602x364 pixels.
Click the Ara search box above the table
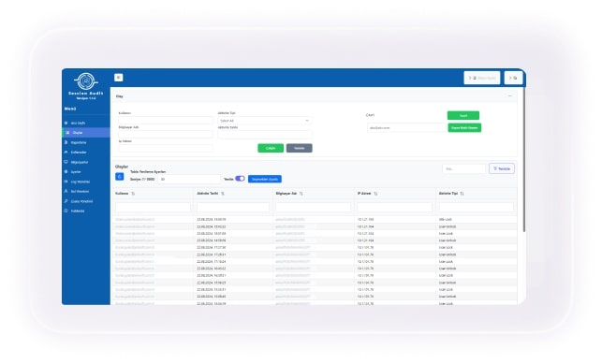point(463,168)
